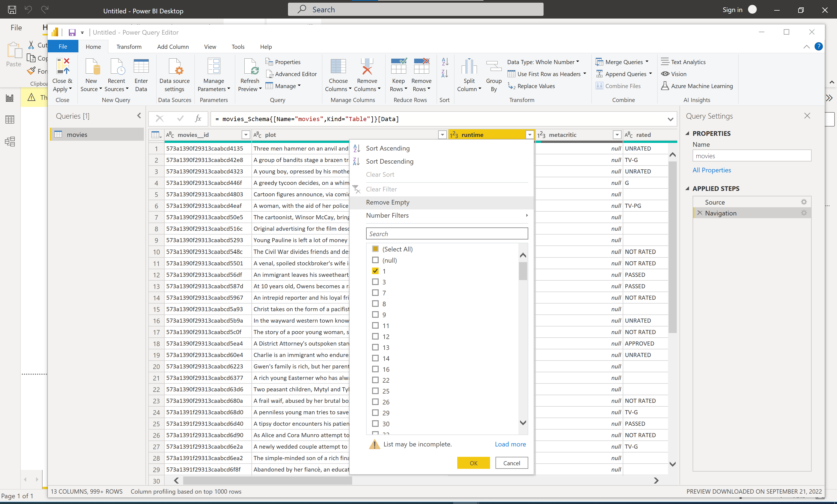
Task: Click the Replace Values button
Action: (x=532, y=86)
